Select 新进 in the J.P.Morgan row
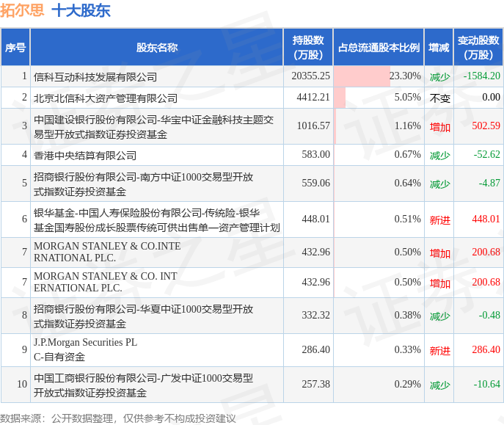The height and width of the screenshot is (425, 504). 439,351
